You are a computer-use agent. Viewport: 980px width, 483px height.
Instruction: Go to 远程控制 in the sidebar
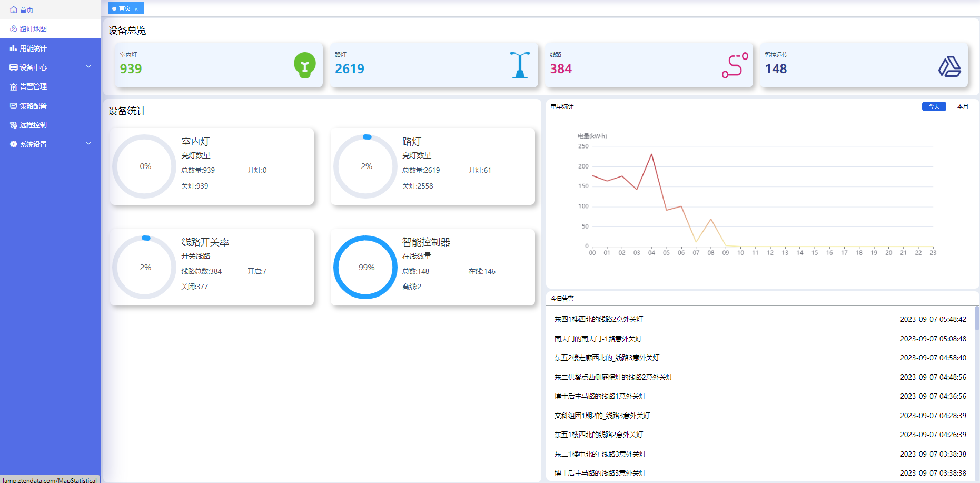click(x=33, y=125)
